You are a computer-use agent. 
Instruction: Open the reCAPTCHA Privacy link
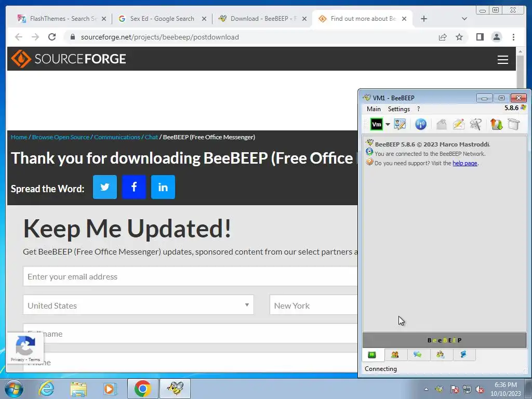17,360
